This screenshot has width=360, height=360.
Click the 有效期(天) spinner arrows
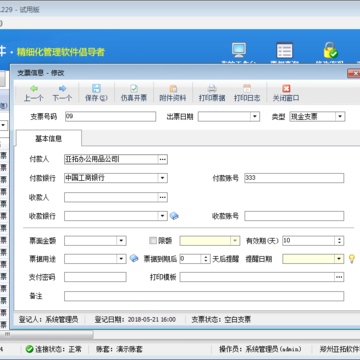pos(339,240)
